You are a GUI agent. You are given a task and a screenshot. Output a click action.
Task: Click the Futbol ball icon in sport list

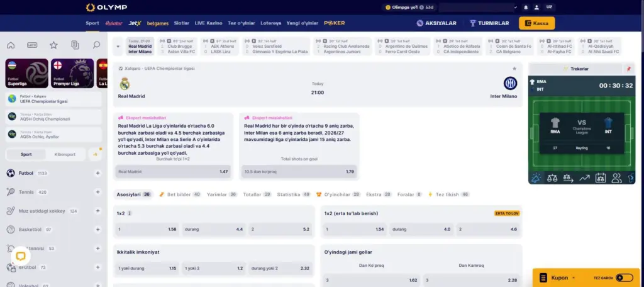click(x=11, y=173)
